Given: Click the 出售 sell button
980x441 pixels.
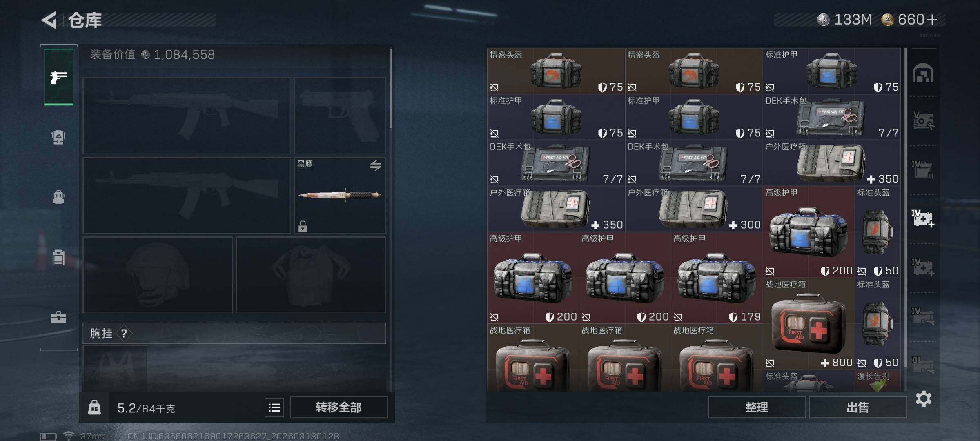Looking at the screenshot, I should [x=857, y=407].
